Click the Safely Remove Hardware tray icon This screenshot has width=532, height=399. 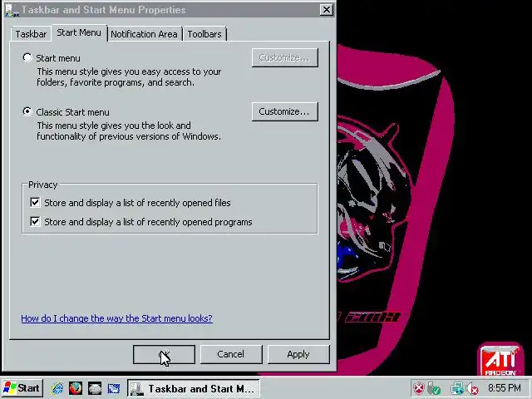coord(433,388)
